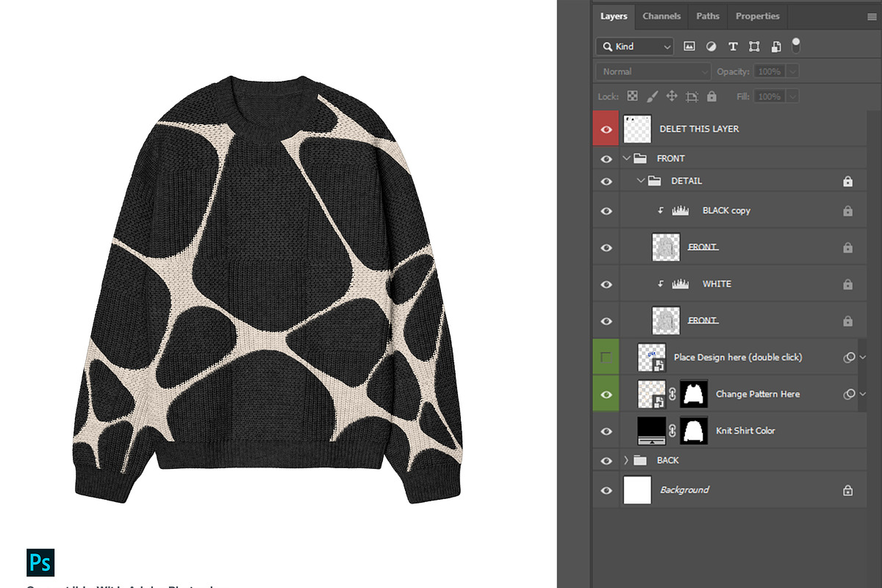
Task: Toggle layer filtering switch on or off
Action: click(x=795, y=46)
